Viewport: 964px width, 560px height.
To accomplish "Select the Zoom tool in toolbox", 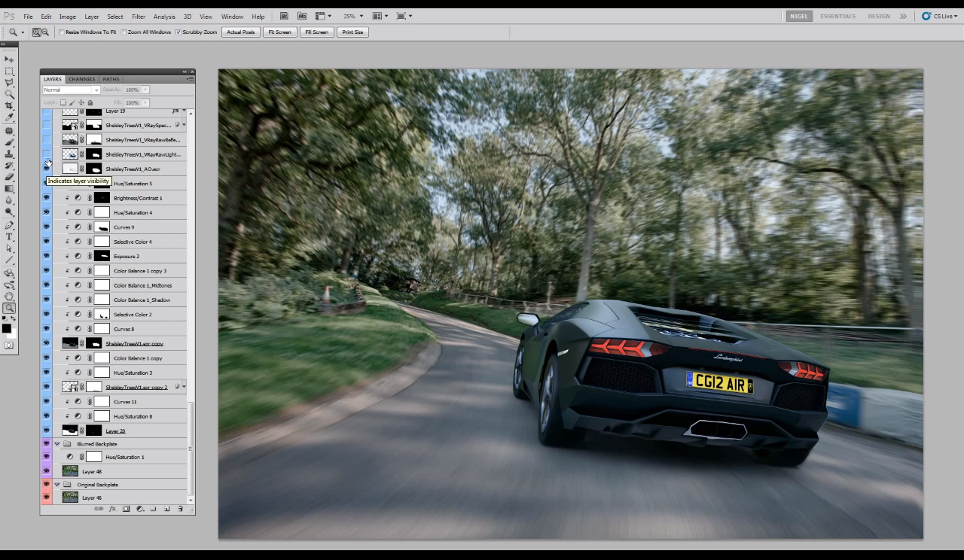I will [x=9, y=308].
